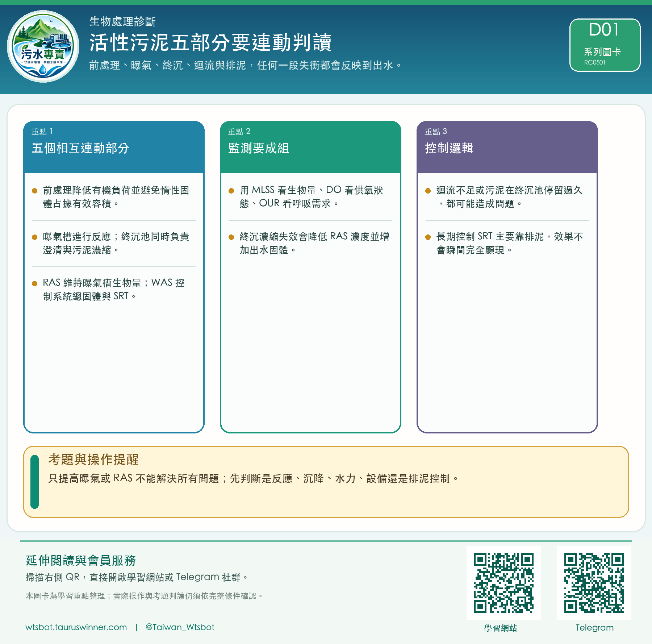The width and height of the screenshot is (652, 644).
Task: Click the 延伸閱讀與會員服務 heading
Action: [x=81, y=560]
